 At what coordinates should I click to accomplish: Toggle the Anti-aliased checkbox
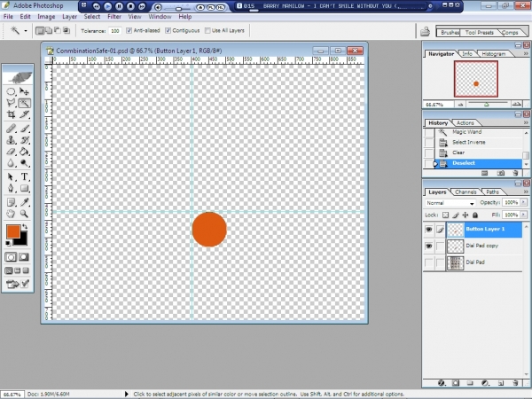129,30
